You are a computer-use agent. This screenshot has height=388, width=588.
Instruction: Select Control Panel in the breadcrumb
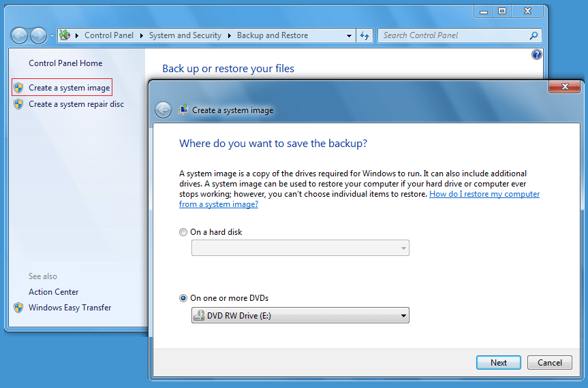tap(109, 35)
